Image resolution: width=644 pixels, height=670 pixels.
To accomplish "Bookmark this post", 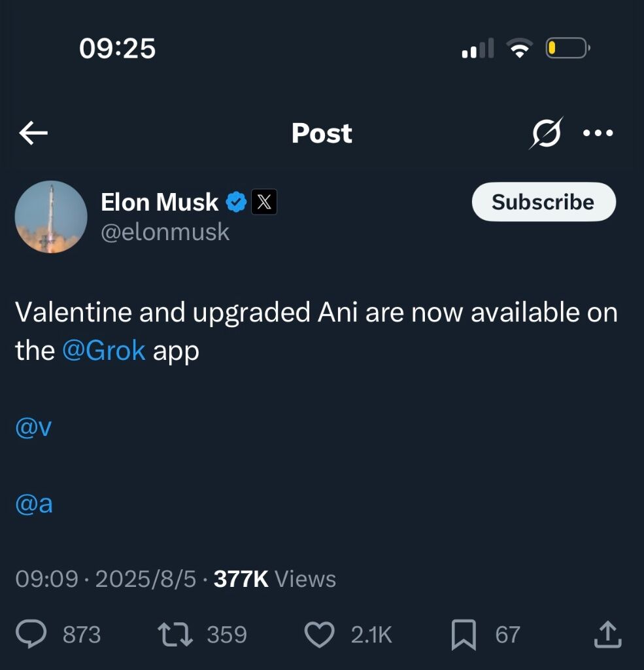I will (464, 634).
